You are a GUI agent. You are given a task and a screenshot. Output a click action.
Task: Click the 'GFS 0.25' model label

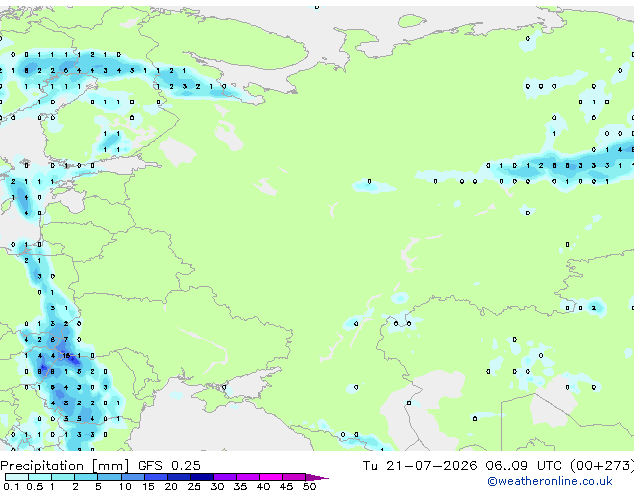tap(169, 466)
